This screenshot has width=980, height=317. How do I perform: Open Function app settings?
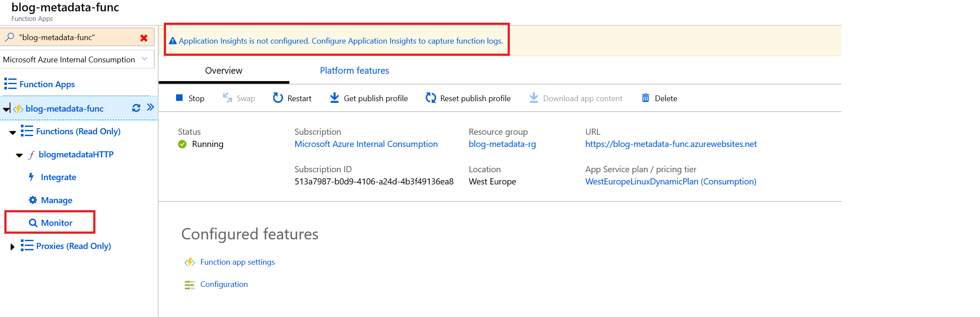coord(237,262)
